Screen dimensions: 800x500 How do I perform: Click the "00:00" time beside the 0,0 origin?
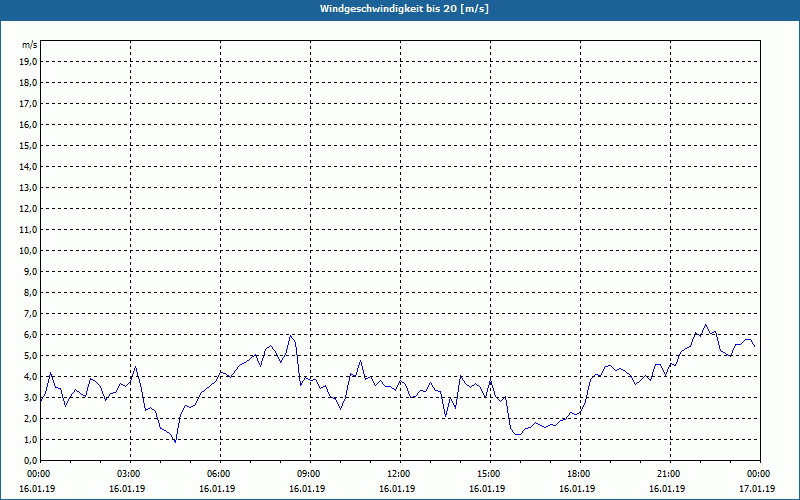(38, 474)
